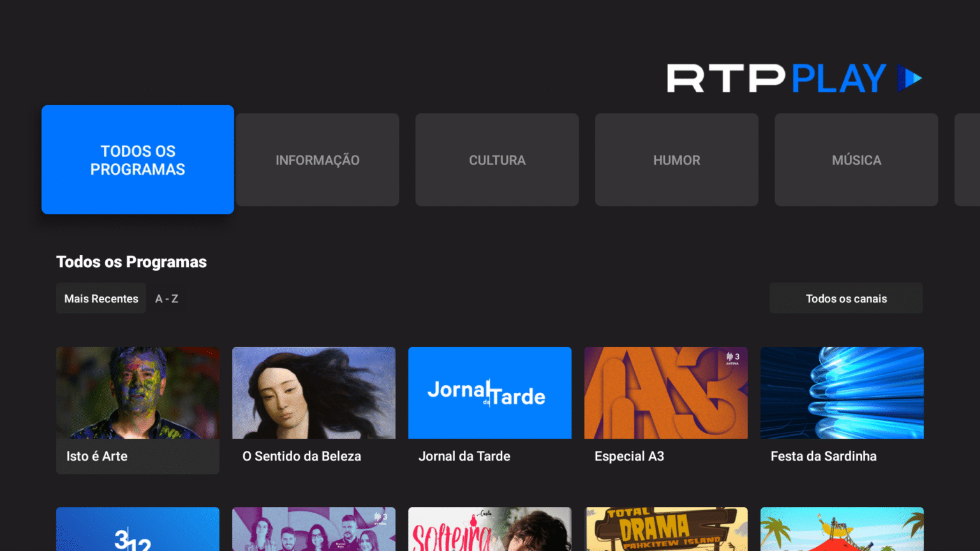
Task: Open the Festa da Sardinha program
Action: pos(842,392)
